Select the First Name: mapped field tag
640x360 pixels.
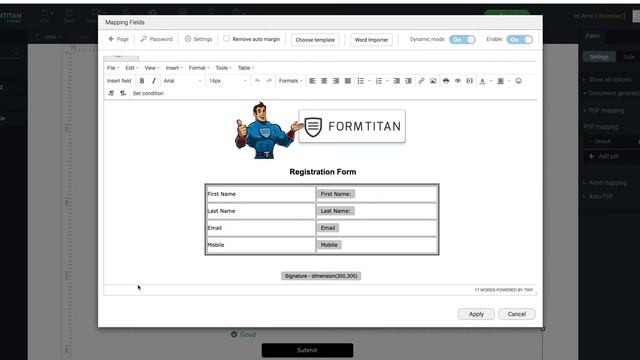(x=336, y=194)
